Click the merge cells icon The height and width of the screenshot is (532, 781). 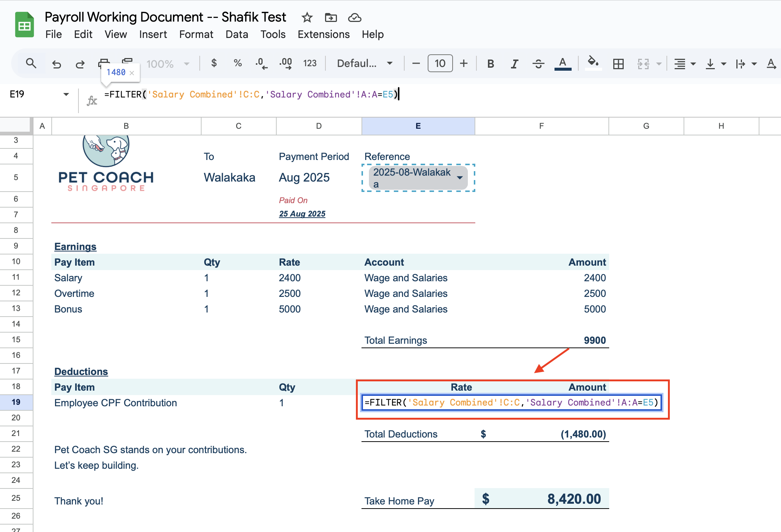(643, 64)
